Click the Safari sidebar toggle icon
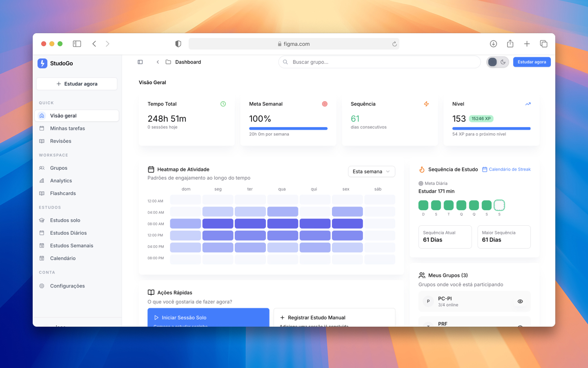 (x=77, y=44)
